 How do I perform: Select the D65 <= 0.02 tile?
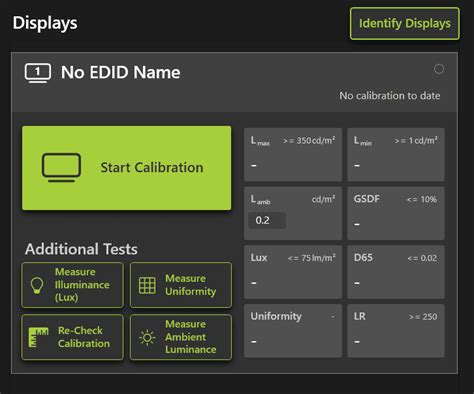tap(396, 272)
